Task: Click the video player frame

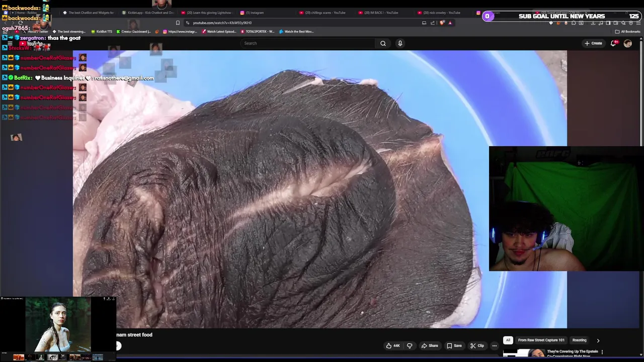Action: pos(319,189)
